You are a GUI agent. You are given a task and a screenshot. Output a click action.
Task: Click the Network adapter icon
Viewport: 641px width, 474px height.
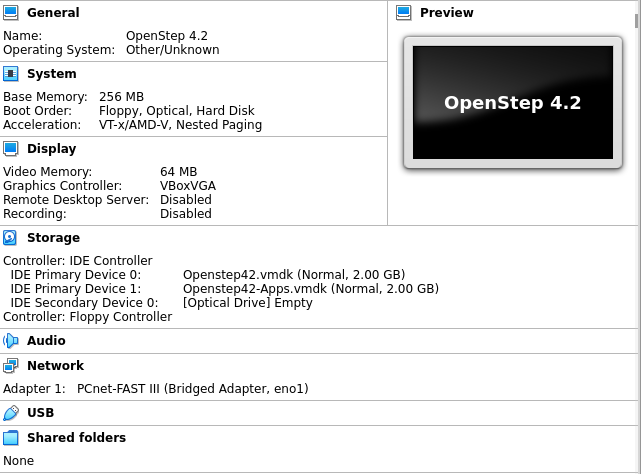coord(11,366)
